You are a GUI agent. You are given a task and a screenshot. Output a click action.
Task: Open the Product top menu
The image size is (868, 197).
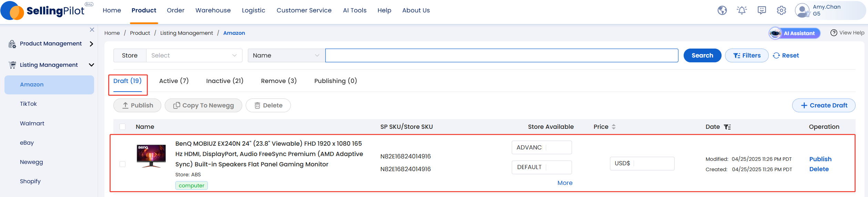point(144,10)
